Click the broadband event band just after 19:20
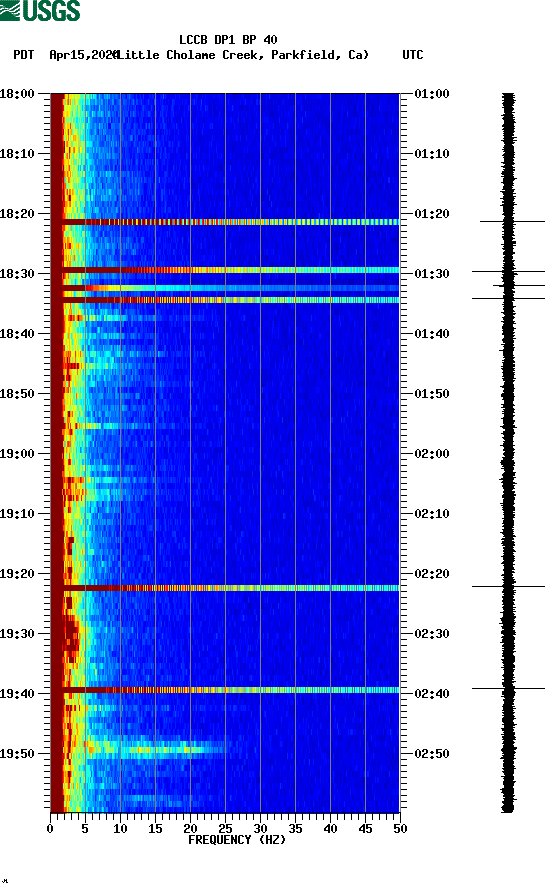The height and width of the screenshot is (892, 552). (x=225, y=588)
